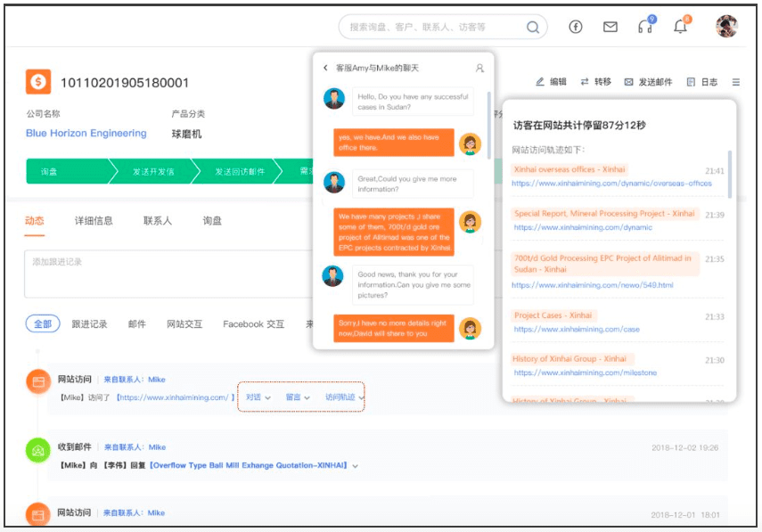This screenshot has width=762, height=532.
Task: Switch to the 联系人 tab
Action: (158, 221)
